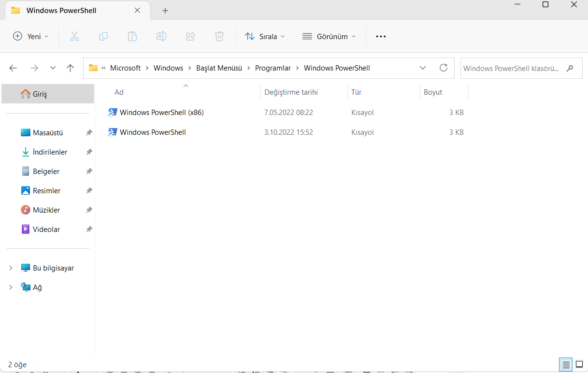Select Windows PowerShell (x86) file name
This screenshot has width=588, height=373.
(x=162, y=112)
